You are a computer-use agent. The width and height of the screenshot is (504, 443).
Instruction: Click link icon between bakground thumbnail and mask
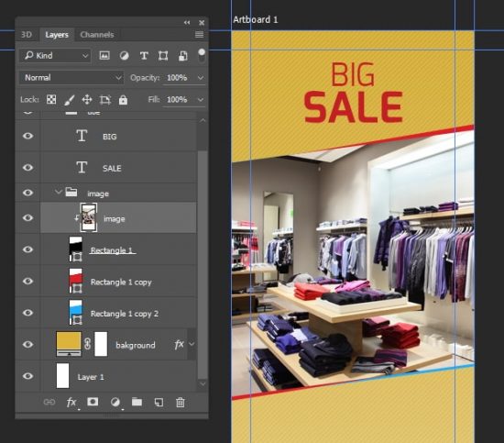tap(87, 344)
